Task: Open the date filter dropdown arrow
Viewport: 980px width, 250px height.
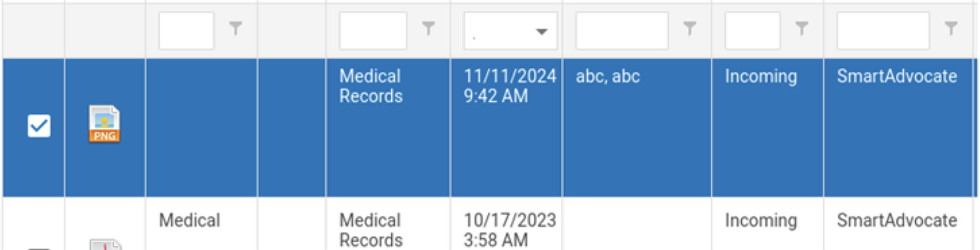Action: tap(541, 31)
